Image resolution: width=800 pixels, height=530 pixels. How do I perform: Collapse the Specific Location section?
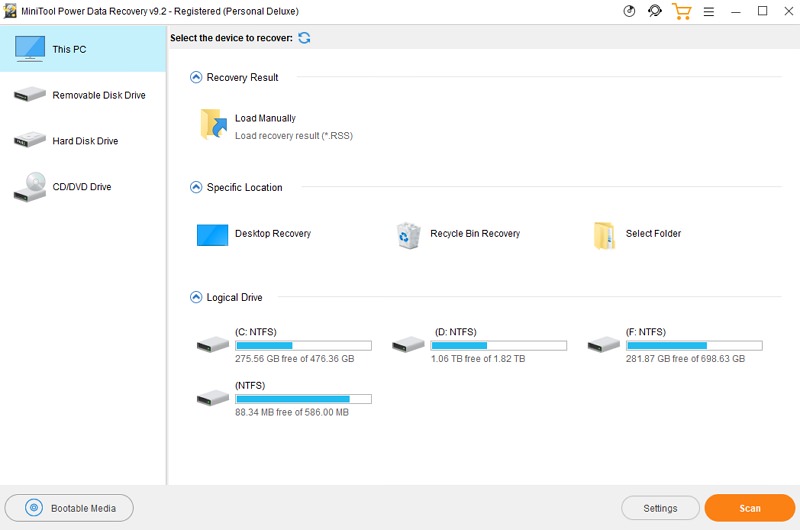tap(196, 187)
